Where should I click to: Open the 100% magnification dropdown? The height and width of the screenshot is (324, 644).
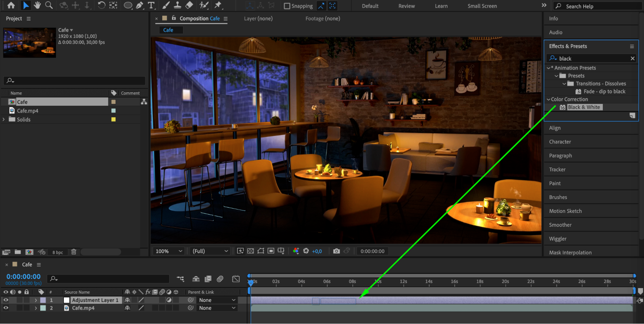click(169, 251)
